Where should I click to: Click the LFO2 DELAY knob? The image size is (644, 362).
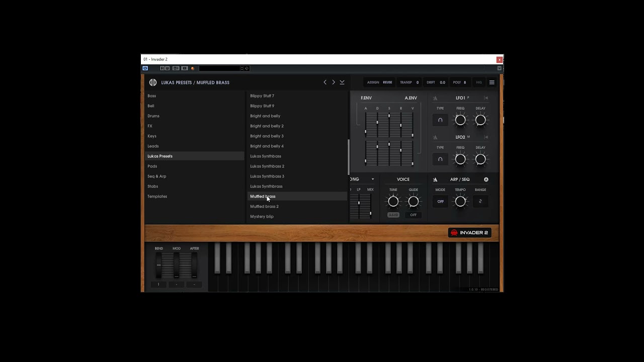[x=480, y=159]
